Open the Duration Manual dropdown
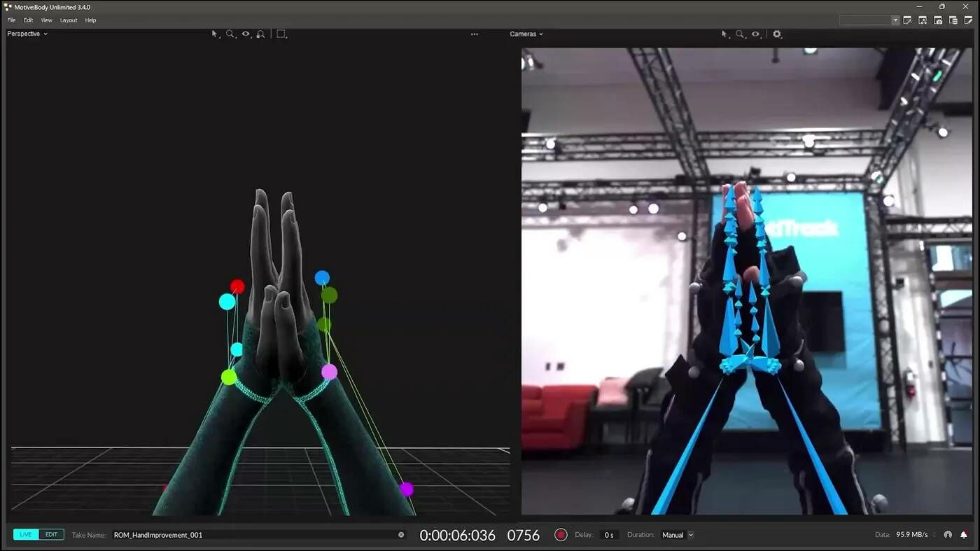 pyautogui.click(x=677, y=535)
